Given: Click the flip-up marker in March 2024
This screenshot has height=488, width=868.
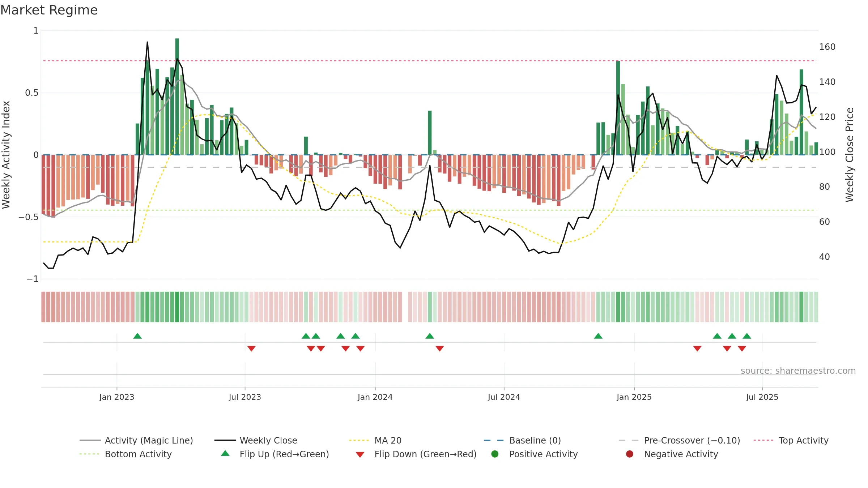Looking at the screenshot, I should (430, 336).
